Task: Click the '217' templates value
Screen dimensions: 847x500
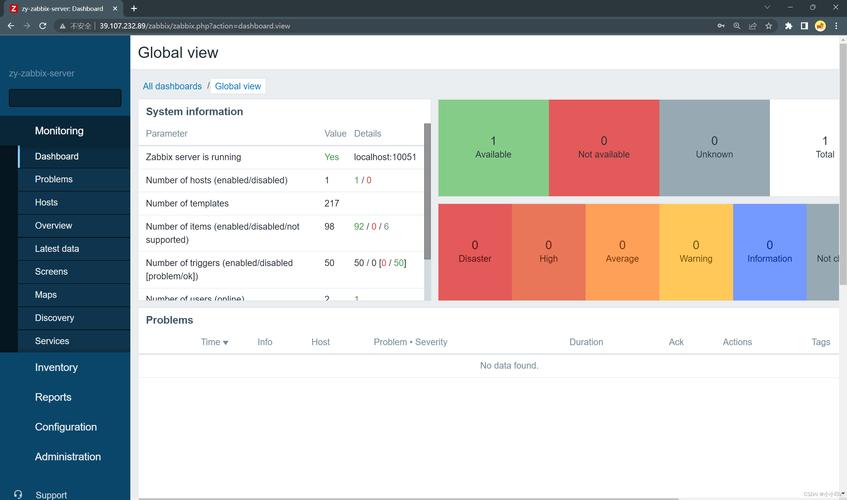Action: [x=332, y=204]
